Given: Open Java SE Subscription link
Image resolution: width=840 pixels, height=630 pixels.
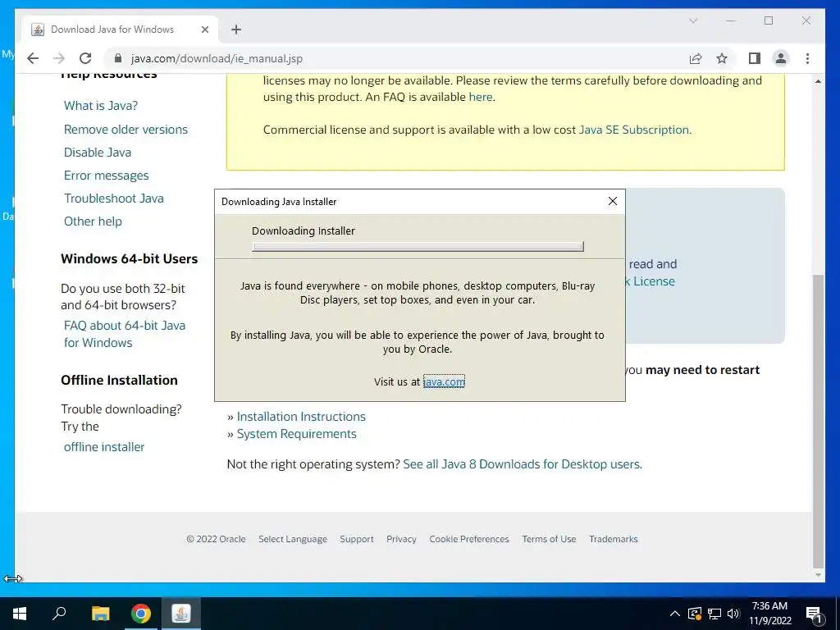Looking at the screenshot, I should click(x=634, y=130).
